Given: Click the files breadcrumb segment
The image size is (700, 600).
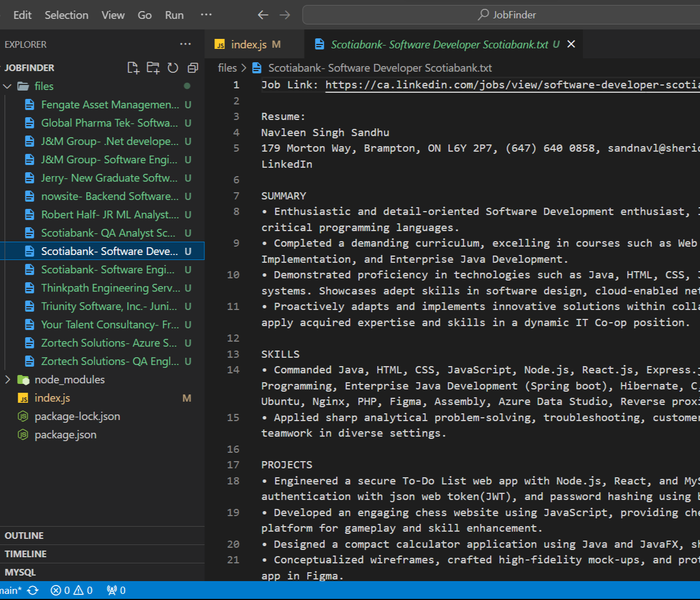Looking at the screenshot, I should click(x=227, y=68).
